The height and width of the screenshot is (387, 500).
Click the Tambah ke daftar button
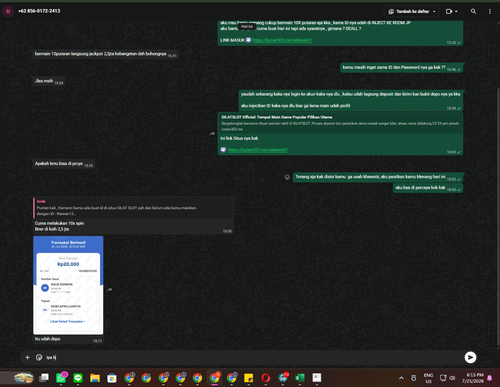tap(412, 11)
